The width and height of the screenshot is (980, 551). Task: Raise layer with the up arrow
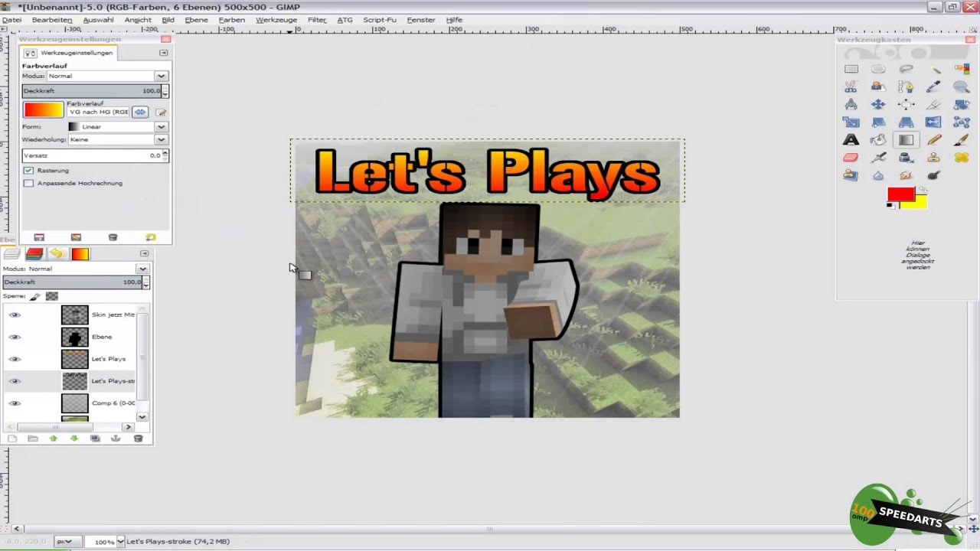tap(54, 439)
